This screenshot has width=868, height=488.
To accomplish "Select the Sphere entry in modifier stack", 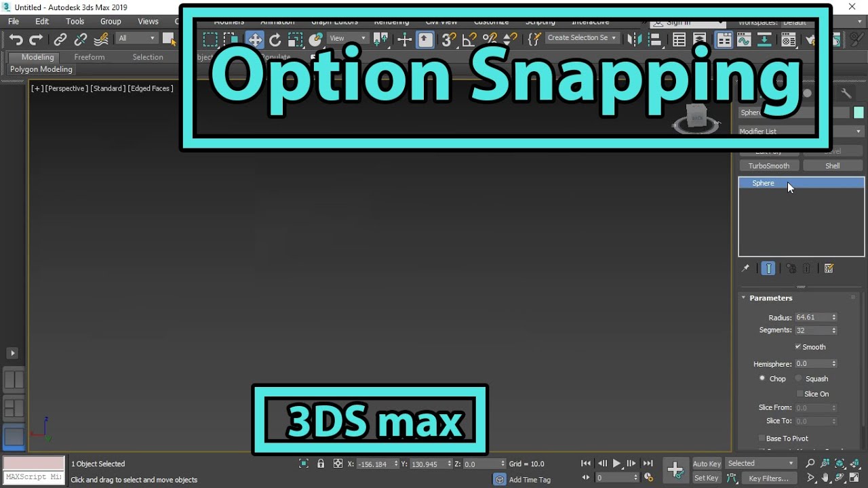I will (801, 183).
